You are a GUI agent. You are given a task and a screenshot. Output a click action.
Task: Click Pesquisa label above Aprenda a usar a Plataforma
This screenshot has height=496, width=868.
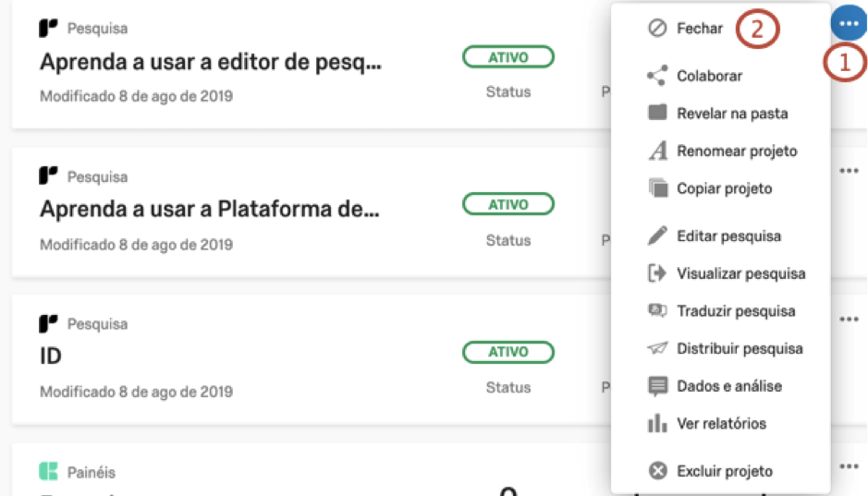(x=97, y=177)
